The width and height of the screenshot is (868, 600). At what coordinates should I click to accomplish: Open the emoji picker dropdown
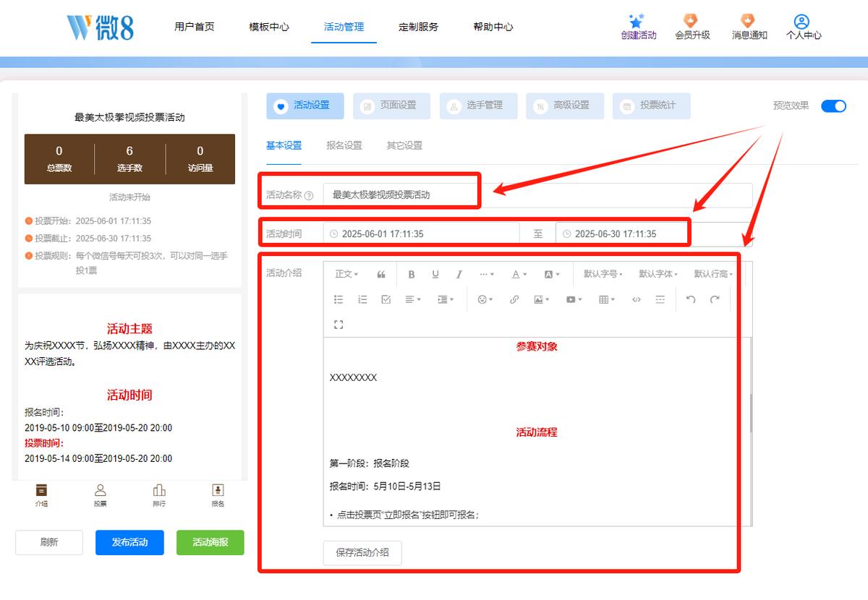point(485,299)
